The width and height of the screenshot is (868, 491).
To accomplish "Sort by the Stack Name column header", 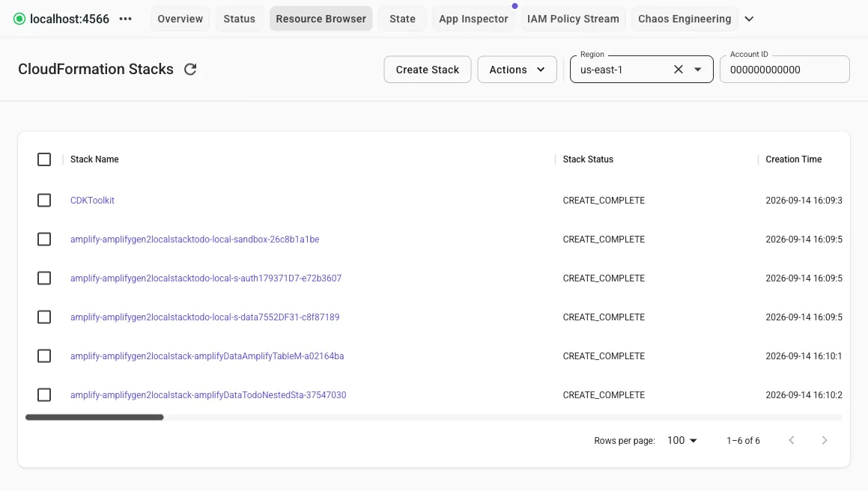I will point(94,159).
